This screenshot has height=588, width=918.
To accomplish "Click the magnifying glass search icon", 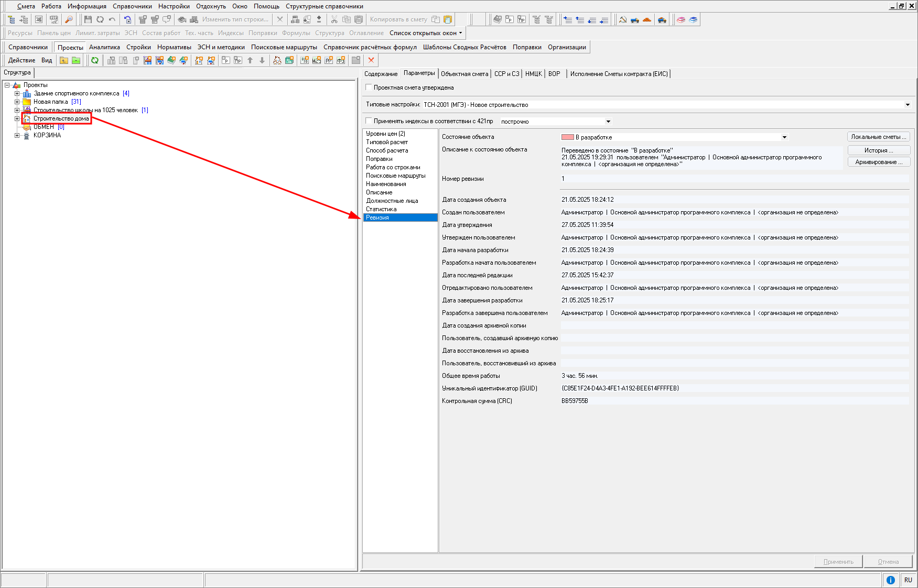I will [x=69, y=19].
